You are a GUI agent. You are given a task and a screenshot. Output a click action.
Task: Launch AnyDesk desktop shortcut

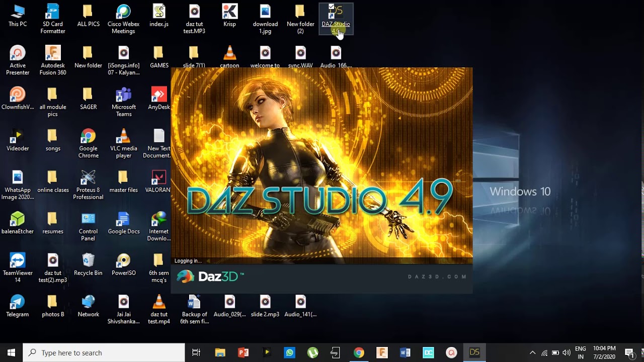click(159, 99)
